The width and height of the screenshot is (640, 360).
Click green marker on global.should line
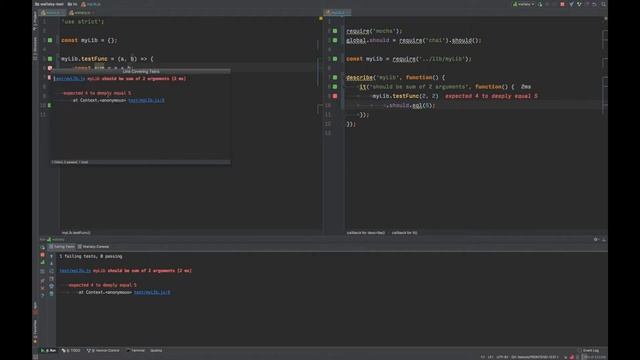[x=335, y=40]
